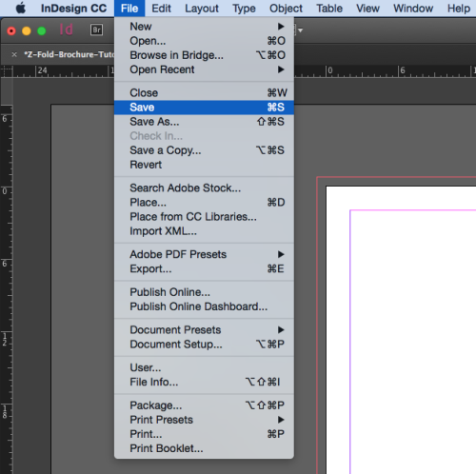Close the Z-Fold-Brochure document tab
This screenshot has height=474, width=476.
(14, 54)
